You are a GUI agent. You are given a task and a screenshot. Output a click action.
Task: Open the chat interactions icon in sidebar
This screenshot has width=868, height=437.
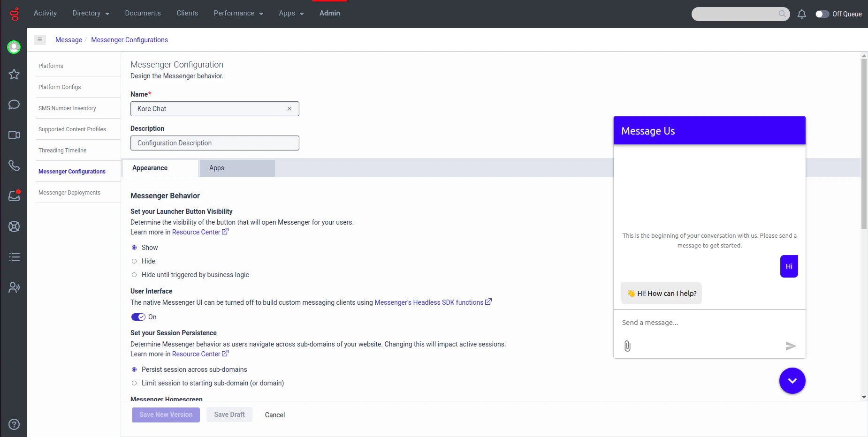coord(14,105)
